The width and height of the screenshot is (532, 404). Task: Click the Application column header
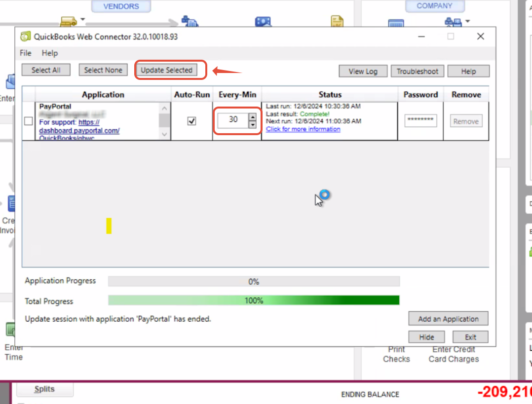pyautogui.click(x=103, y=94)
